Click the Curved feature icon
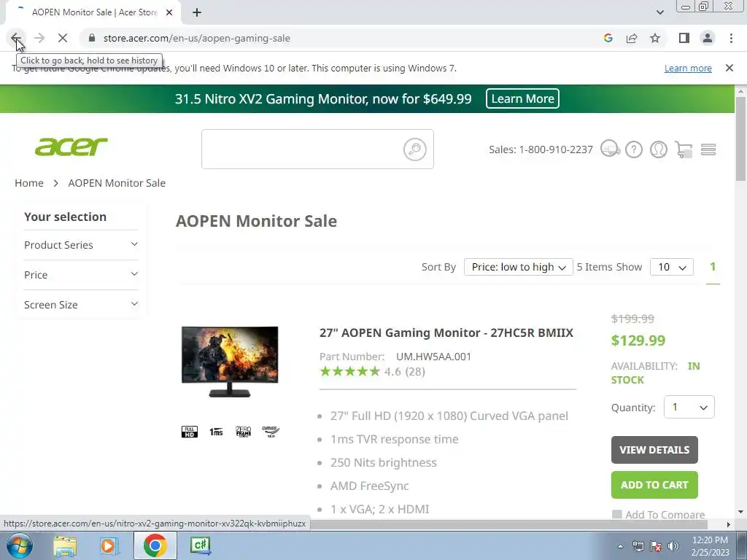 point(271,432)
